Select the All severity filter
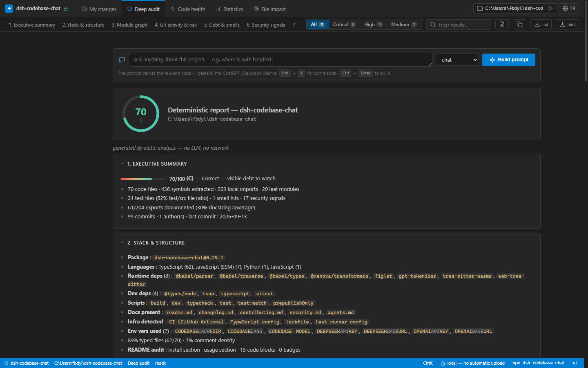 click(318, 25)
